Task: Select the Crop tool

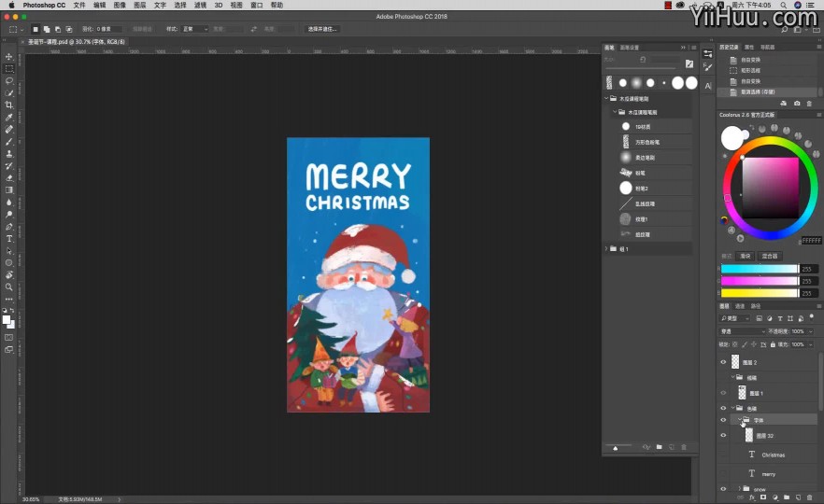Action: [9, 105]
